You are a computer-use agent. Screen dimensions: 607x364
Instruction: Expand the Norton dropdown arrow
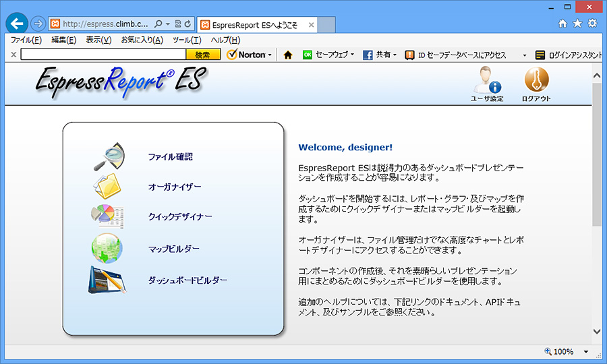(270, 55)
